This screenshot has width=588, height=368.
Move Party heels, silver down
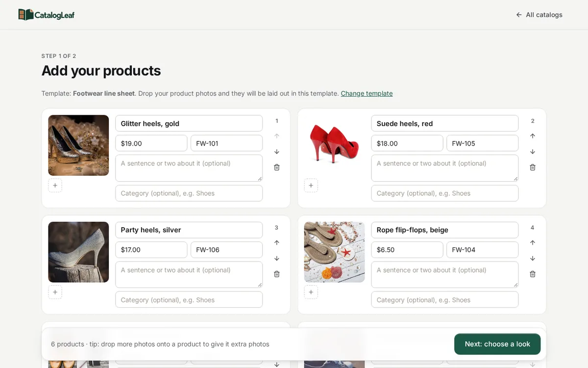(x=277, y=258)
